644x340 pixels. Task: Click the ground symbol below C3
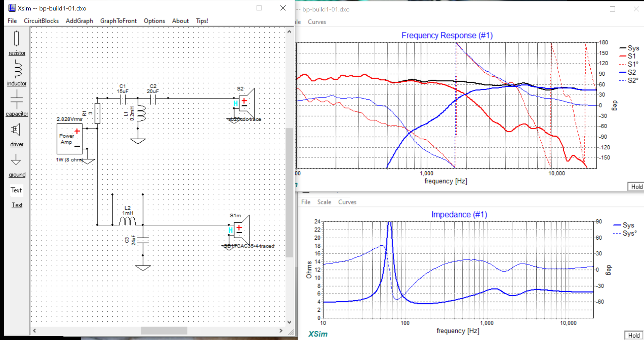point(143,268)
